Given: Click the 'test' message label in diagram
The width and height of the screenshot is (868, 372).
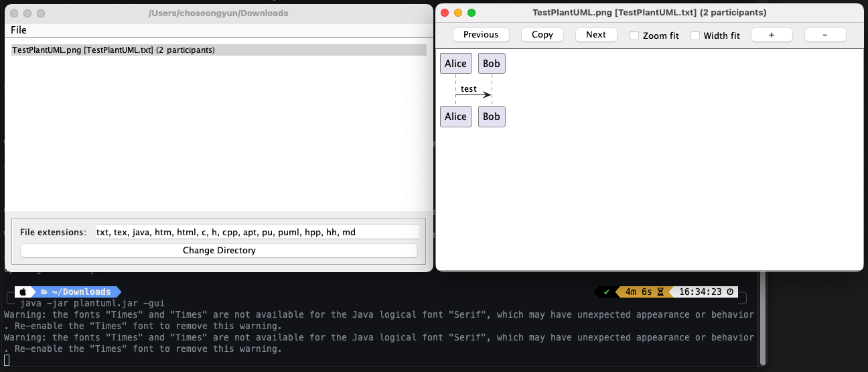Looking at the screenshot, I should [469, 89].
